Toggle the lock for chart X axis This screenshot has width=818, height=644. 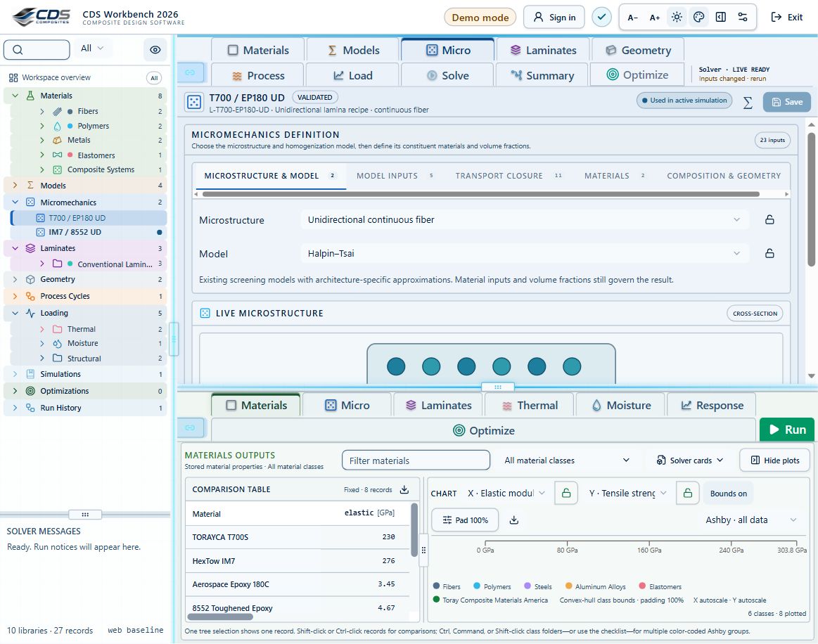566,493
